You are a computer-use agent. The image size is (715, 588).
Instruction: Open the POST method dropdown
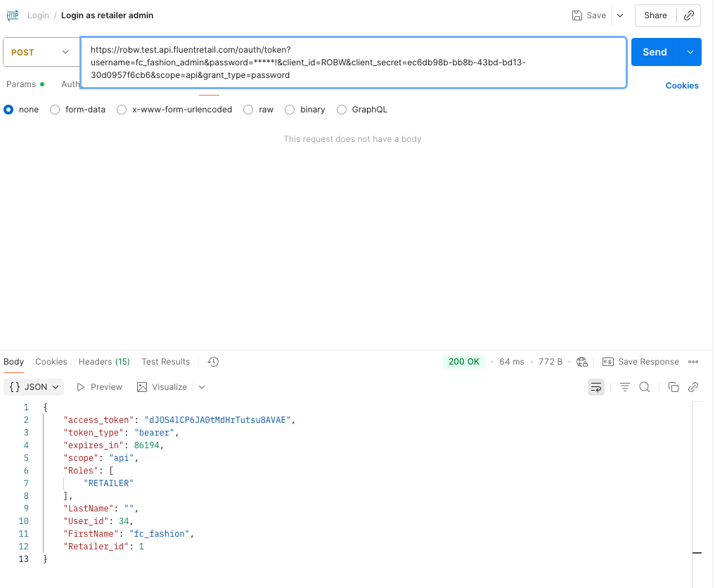[x=41, y=52]
